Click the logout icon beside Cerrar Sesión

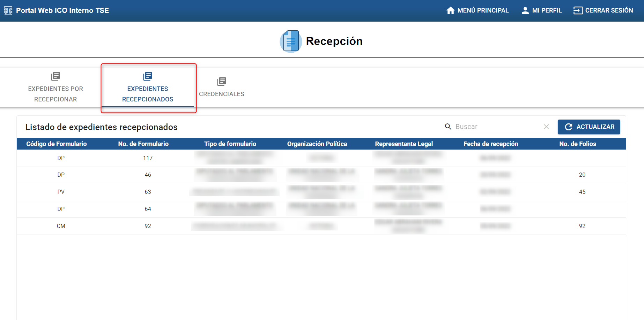[x=578, y=10]
